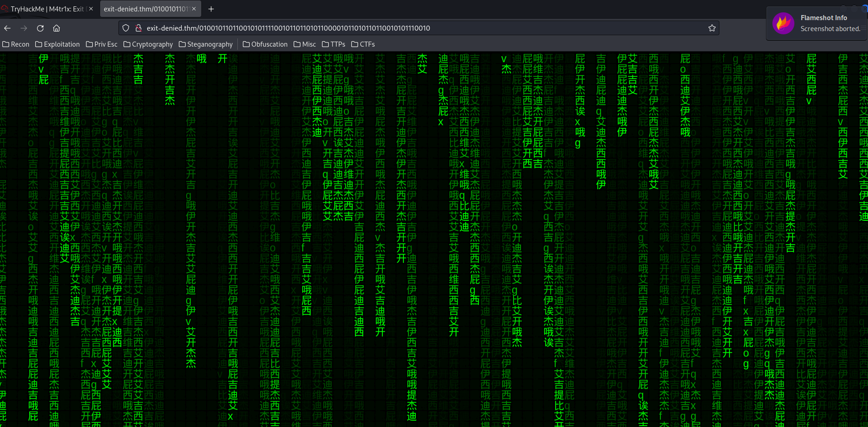Open a new tab with plus button
Viewport: 868px width, 427px height.
tap(211, 9)
